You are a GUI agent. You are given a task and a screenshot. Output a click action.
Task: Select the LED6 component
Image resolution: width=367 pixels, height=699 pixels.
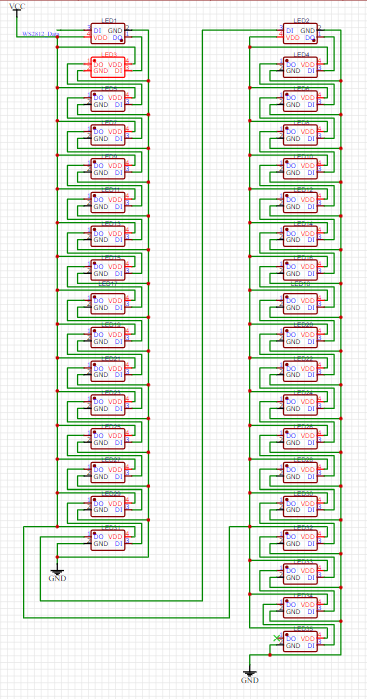click(301, 101)
